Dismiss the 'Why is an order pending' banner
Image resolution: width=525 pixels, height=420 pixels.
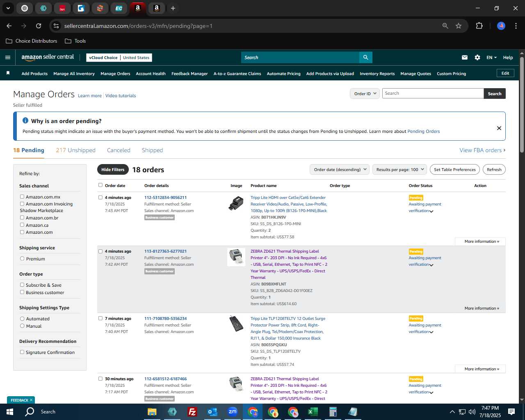pos(499,128)
